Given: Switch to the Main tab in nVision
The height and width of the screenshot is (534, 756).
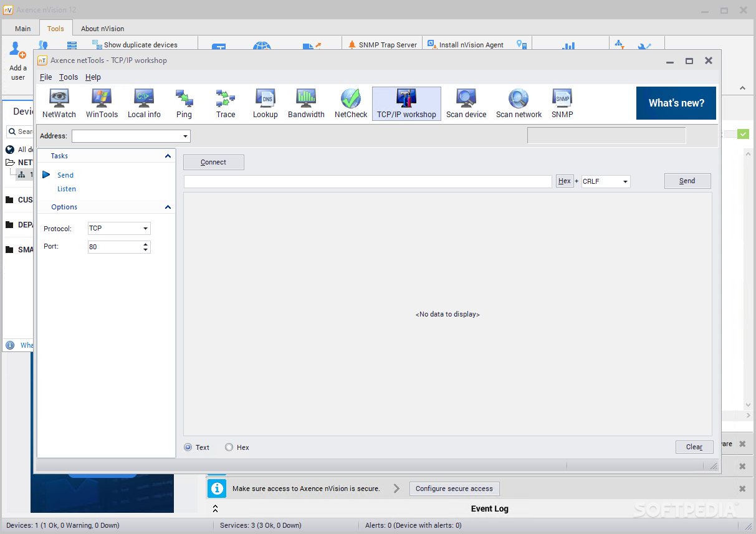Looking at the screenshot, I should click(23, 29).
